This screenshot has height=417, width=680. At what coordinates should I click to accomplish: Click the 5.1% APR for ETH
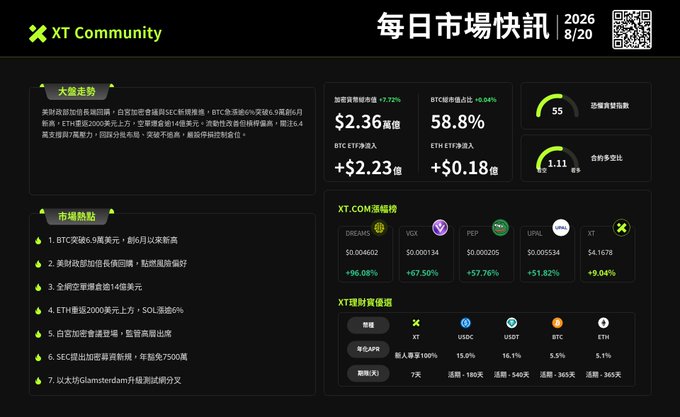click(603, 355)
